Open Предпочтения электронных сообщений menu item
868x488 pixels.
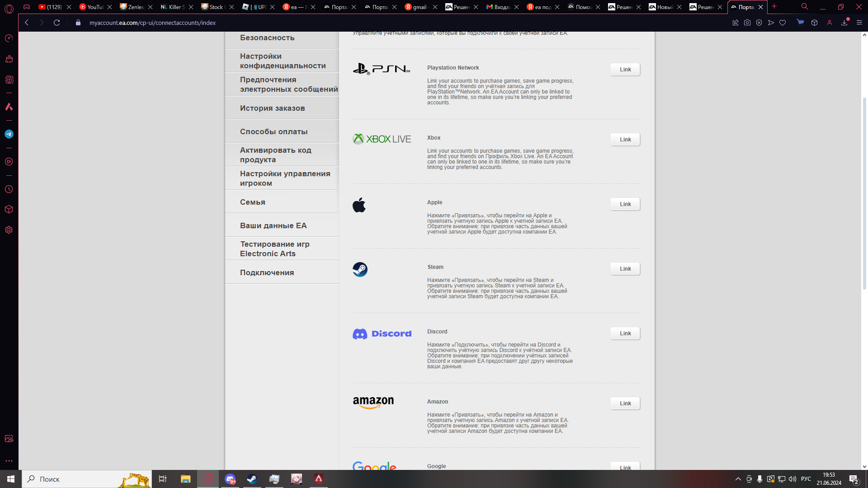(x=282, y=84)
